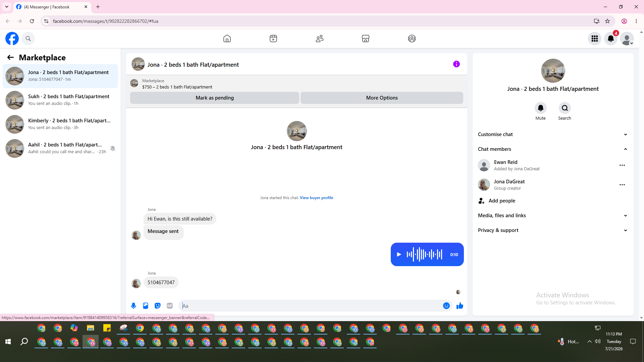644x362 pixels.
Task: Add people to the chat
Action: tap(553, 201)
